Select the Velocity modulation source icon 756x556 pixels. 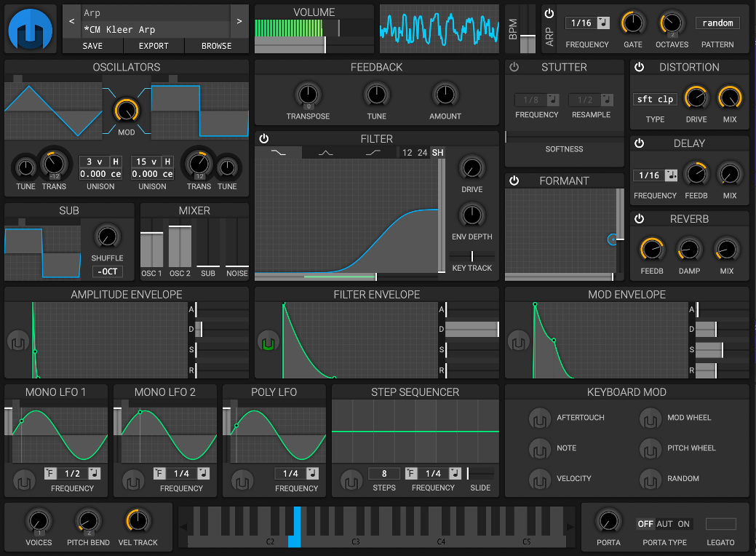coord(539,479)
